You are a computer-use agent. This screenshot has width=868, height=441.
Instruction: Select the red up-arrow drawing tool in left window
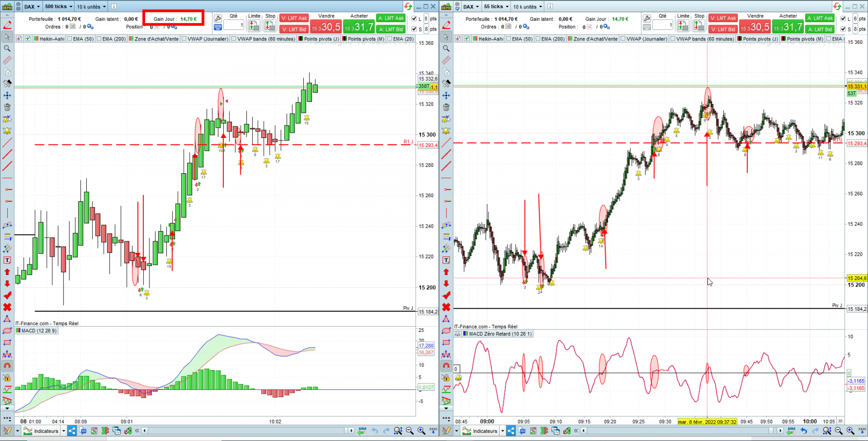(x=7, y=272)
